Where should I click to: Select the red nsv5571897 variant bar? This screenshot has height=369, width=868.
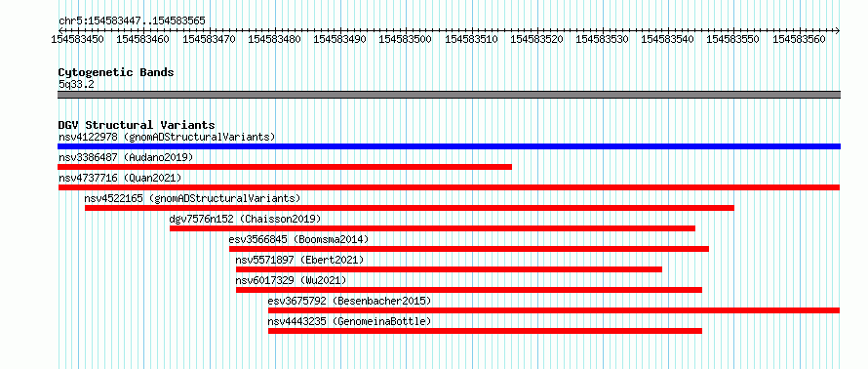[449, 269]
